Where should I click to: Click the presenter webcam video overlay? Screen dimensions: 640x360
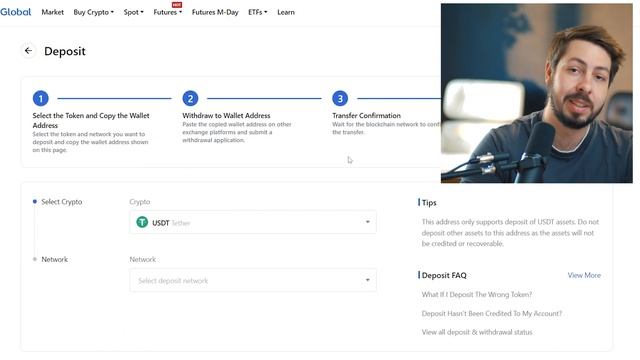pyautogui.click(x=537, y=93)
